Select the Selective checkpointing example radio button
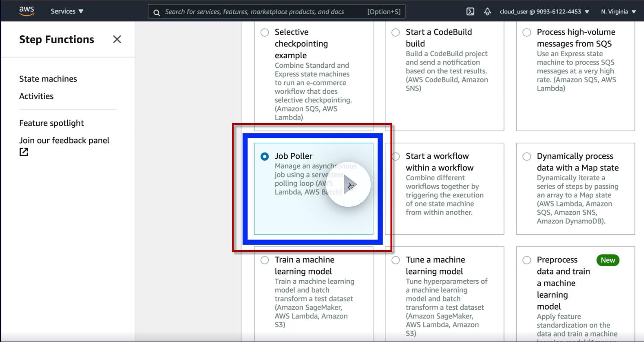This screenshot has height=342, width=644. pos(265,32)
